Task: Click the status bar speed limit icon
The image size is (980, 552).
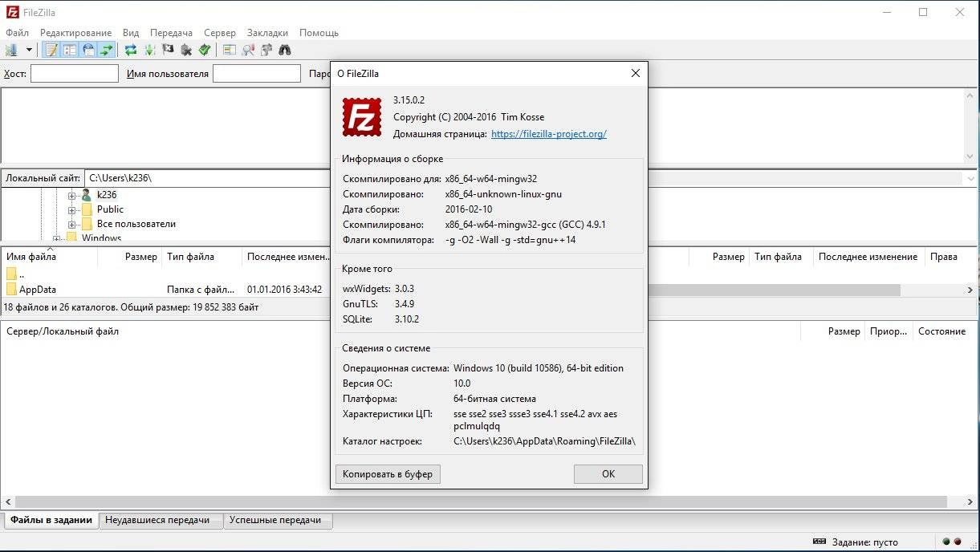Action: click(x=819, y=542)
